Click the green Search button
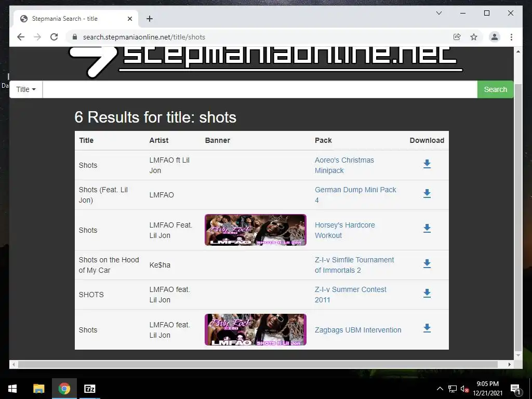 coord(495,89)
